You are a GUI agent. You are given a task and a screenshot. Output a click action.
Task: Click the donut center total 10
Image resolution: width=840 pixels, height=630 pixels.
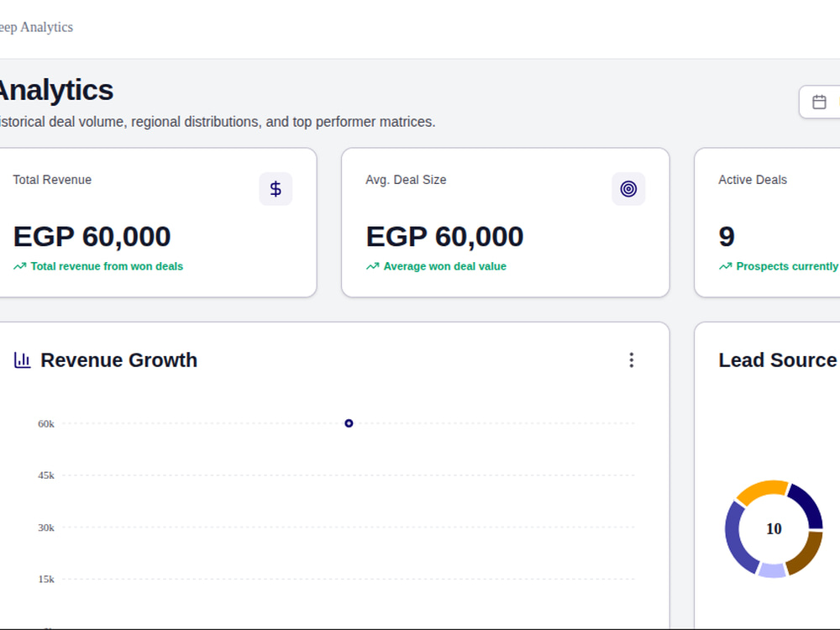click(x=774, y=528)
